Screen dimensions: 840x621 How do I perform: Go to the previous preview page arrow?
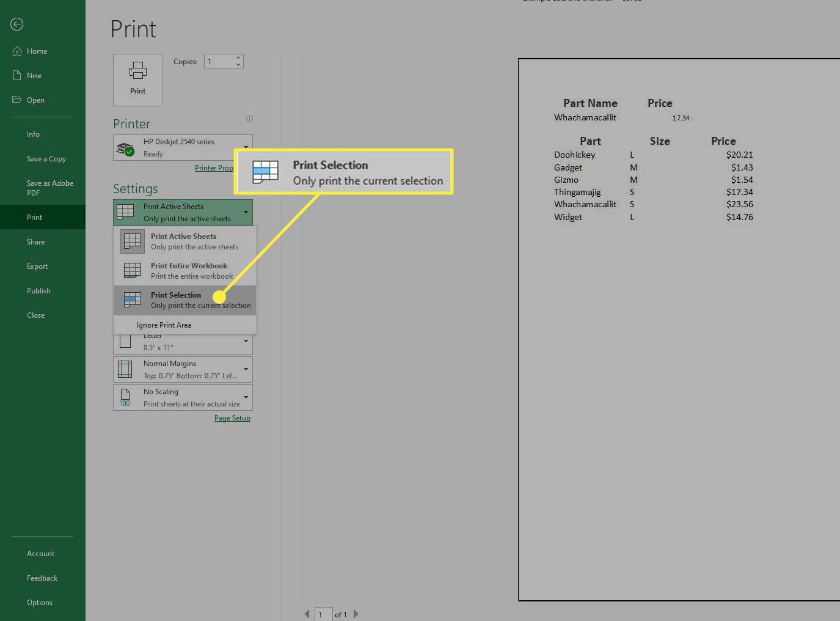point(307,614)
